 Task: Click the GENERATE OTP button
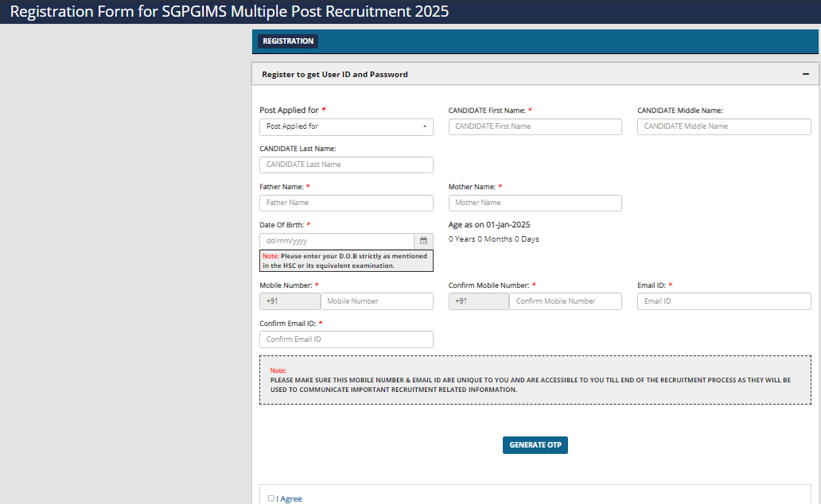tap(535, 445)
